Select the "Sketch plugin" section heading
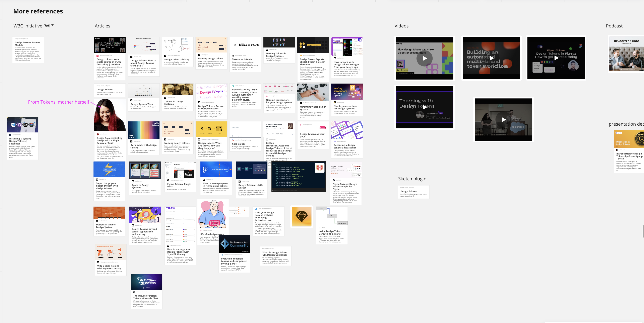The height and width of the screenshot is (323, 644). point(412,179)
